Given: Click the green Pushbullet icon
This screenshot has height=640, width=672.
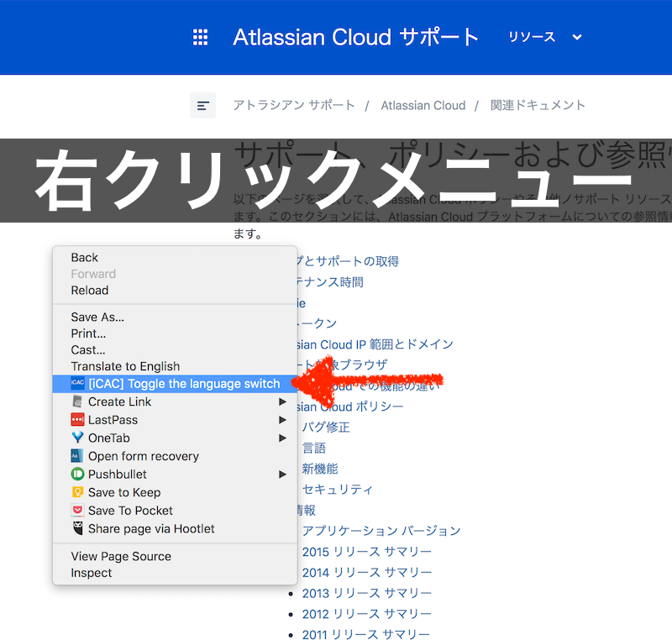Looking at the screenshot, I should pyautogui.click(x=77, y=474).
